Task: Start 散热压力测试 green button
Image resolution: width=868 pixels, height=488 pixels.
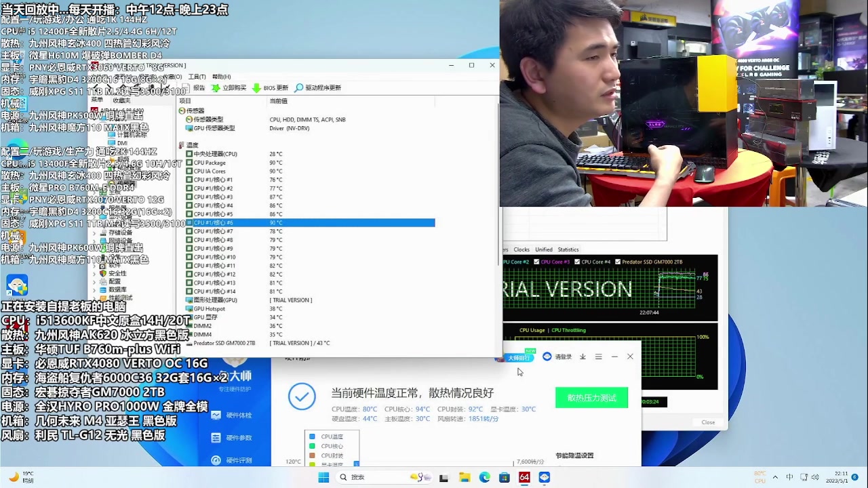Action: tap(592, 398)
